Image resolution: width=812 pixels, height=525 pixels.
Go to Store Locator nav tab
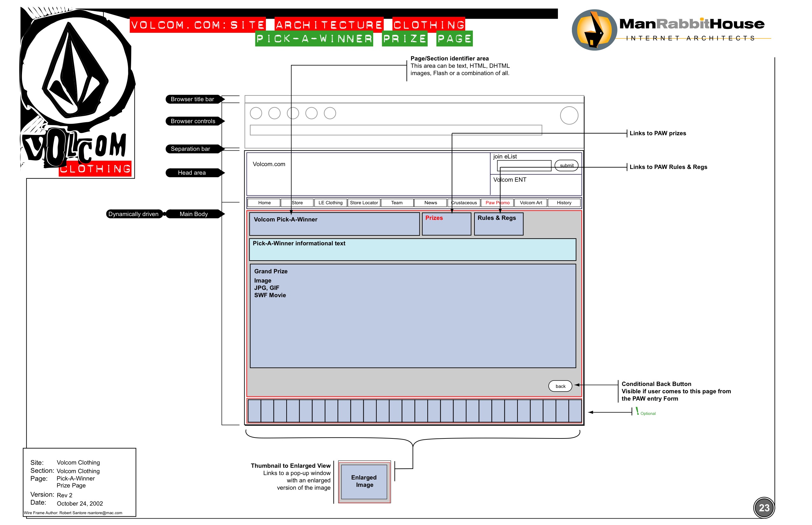pyautogui.click(x=364, y=203)
